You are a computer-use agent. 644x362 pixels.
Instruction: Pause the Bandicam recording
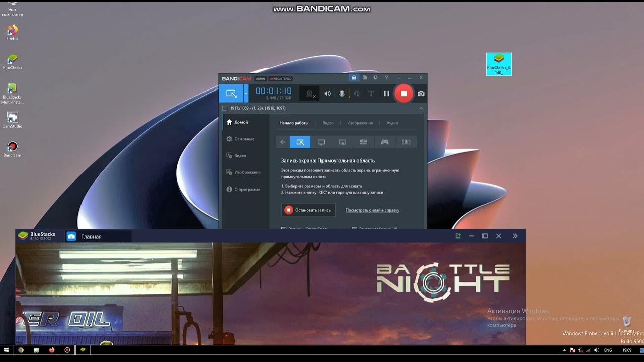386,93
